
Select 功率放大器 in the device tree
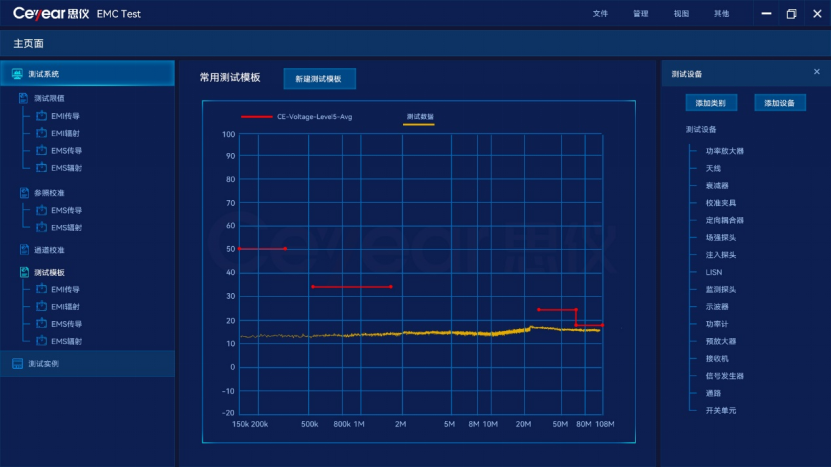[724, 151]
